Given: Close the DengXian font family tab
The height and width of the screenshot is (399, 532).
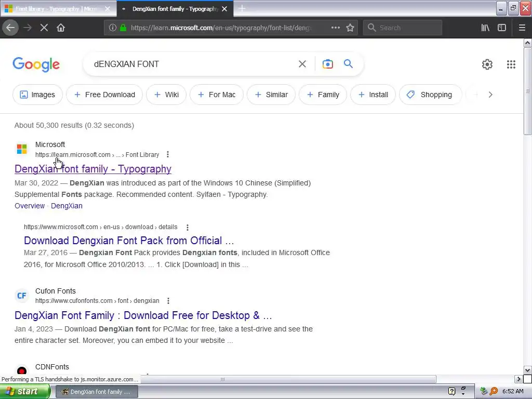Looking at the screenshot, I should coord(224,9).
